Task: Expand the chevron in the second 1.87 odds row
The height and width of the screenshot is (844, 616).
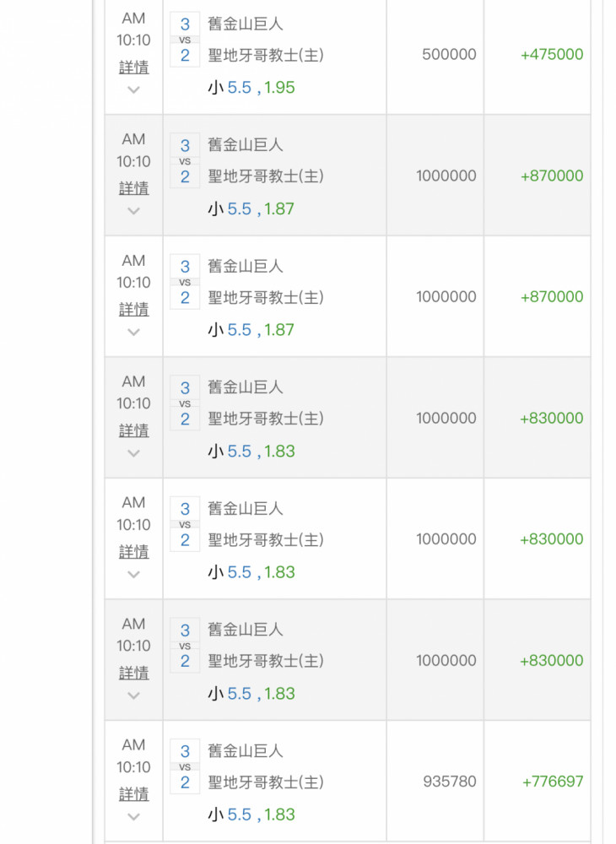Action: coord(133,332)
